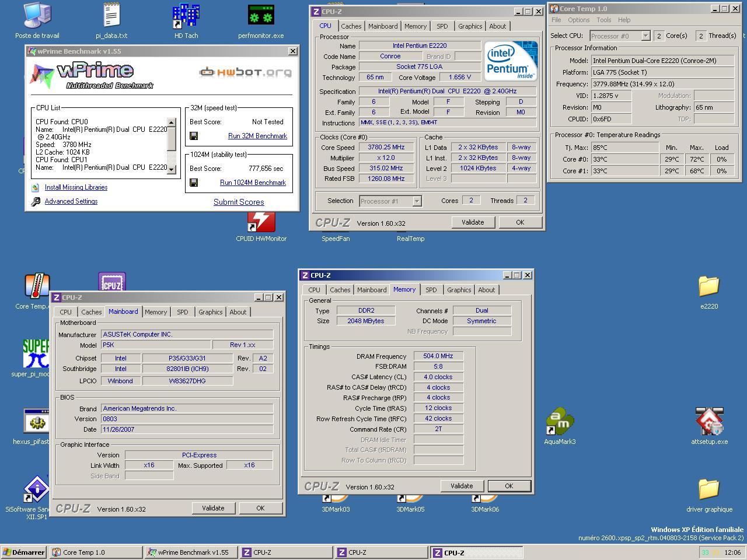Expand Select CPU Processor #0 dropdown
The height and width of the screenshot is (560, 747).
point(645,36)
